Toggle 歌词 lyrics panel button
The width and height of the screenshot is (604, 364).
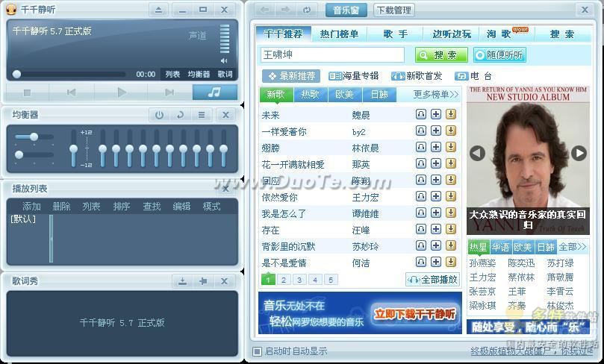[225, 75]
